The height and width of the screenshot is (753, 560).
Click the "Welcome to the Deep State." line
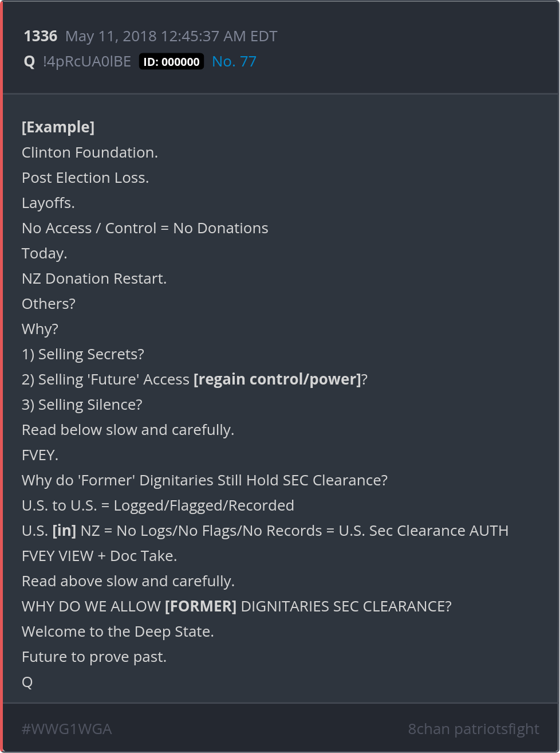pos(117,632)
